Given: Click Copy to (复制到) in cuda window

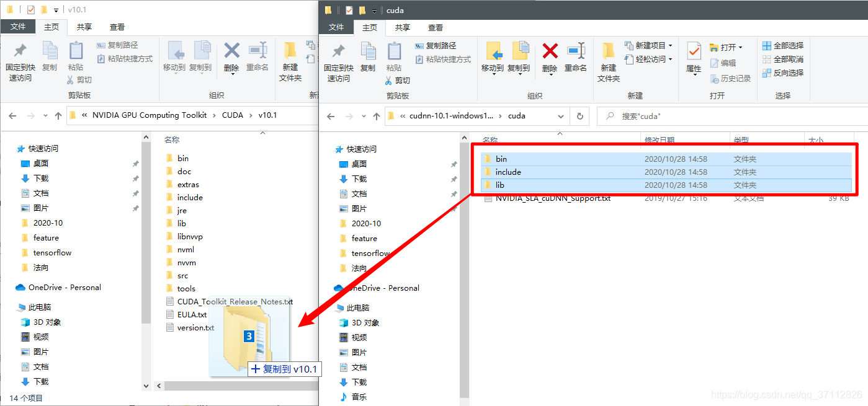Looking at the screenshot, I should click(x=519, y=58).
